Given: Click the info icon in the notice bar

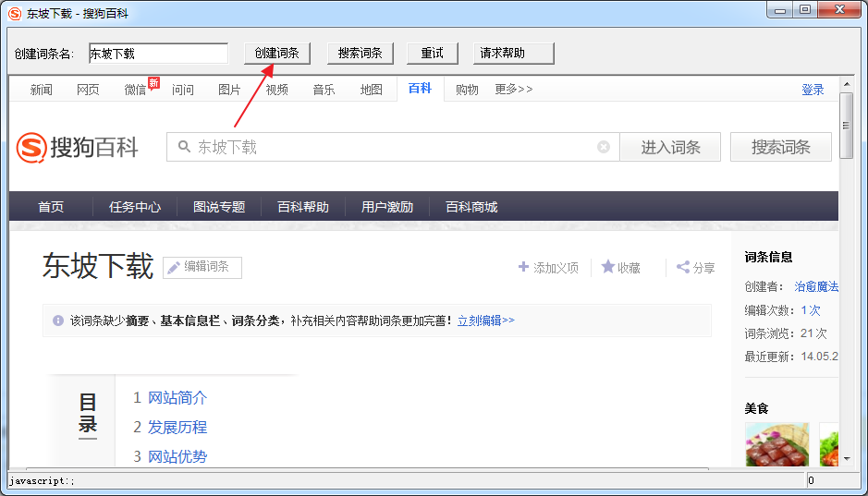Looking at the screenshot, I should click(x=58, y=321).
